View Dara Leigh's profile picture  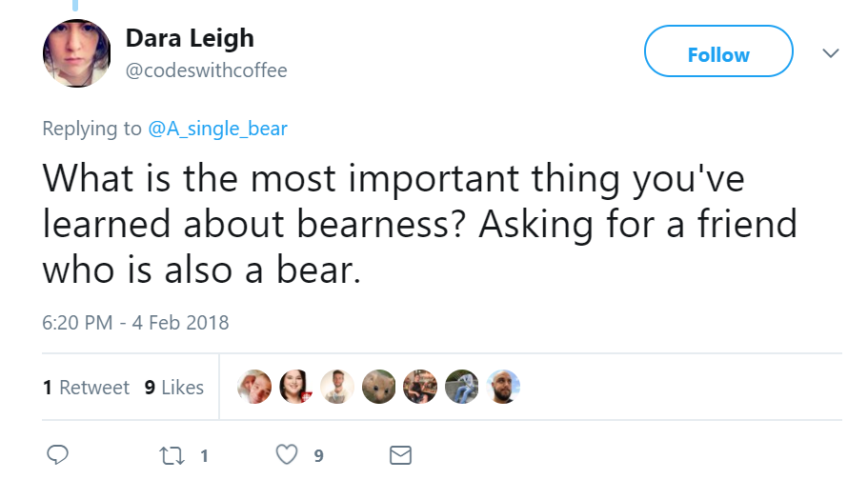click(x=76, y=53)
